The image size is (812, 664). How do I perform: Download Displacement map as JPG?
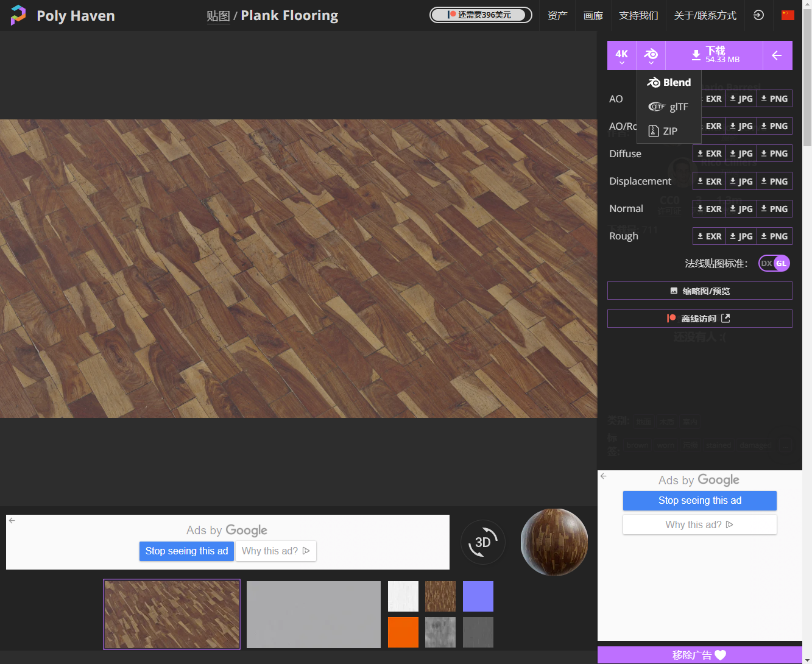point(741,181)
